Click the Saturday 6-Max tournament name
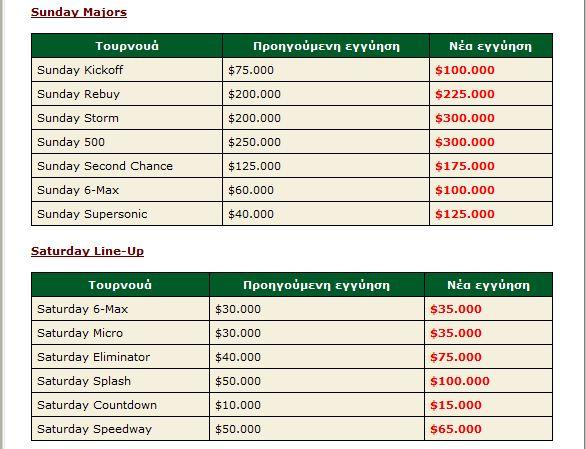586x449 pixels. (83, 309)
